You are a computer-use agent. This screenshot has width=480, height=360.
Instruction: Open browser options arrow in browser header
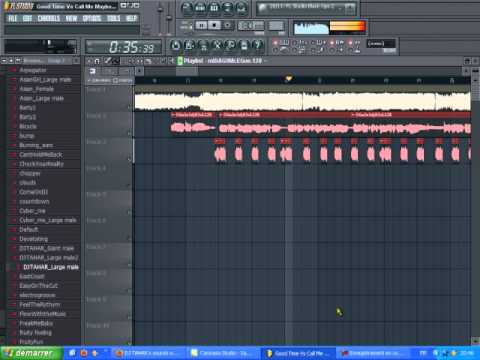(x=4, y=61)
